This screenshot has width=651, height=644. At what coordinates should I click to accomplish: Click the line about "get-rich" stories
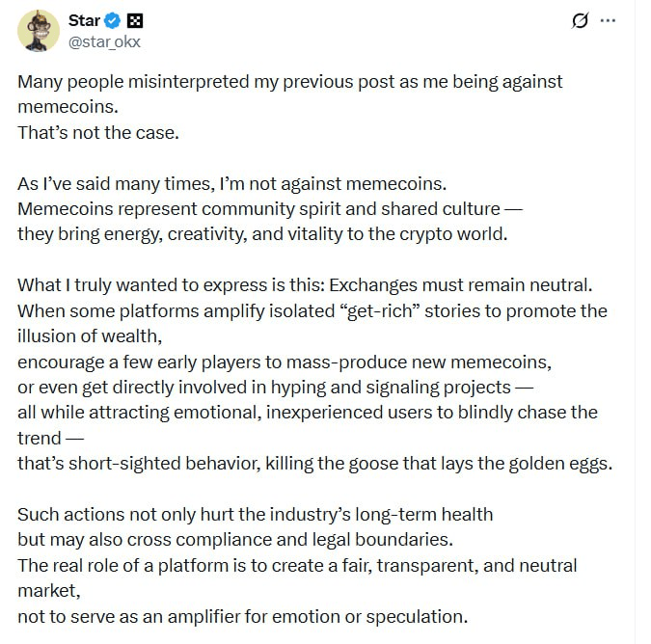click(x=312, y=309)
